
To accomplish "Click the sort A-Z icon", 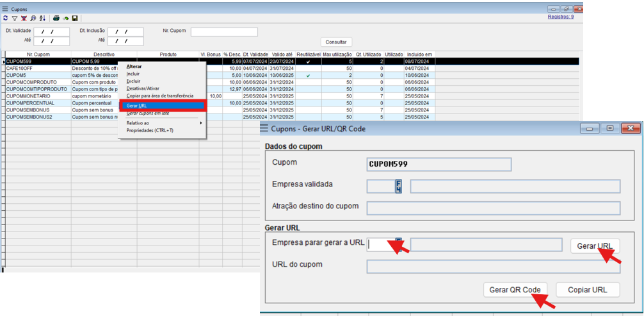I will click(42, 19).
